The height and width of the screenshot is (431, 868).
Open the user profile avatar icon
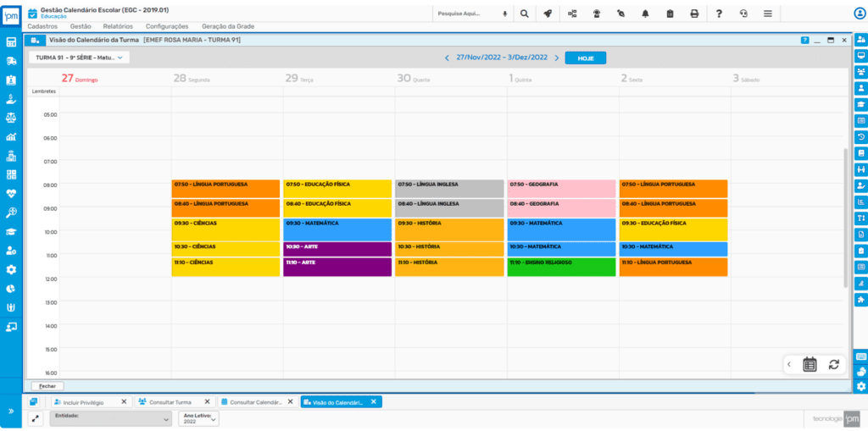tap(860, 14)
